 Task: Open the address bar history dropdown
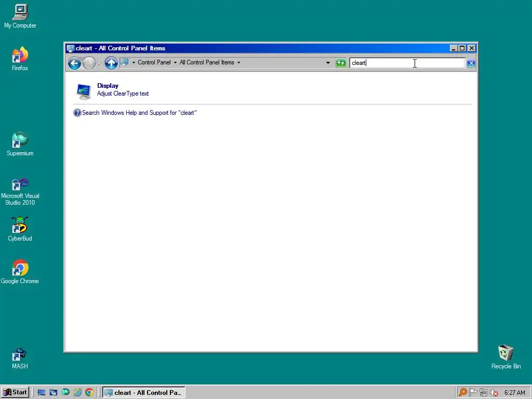[x=328, y=63]
